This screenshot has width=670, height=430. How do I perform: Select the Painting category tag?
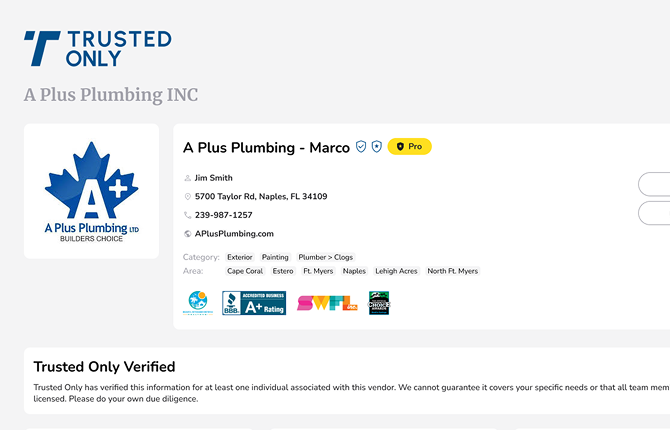click(x=275, y=258)
